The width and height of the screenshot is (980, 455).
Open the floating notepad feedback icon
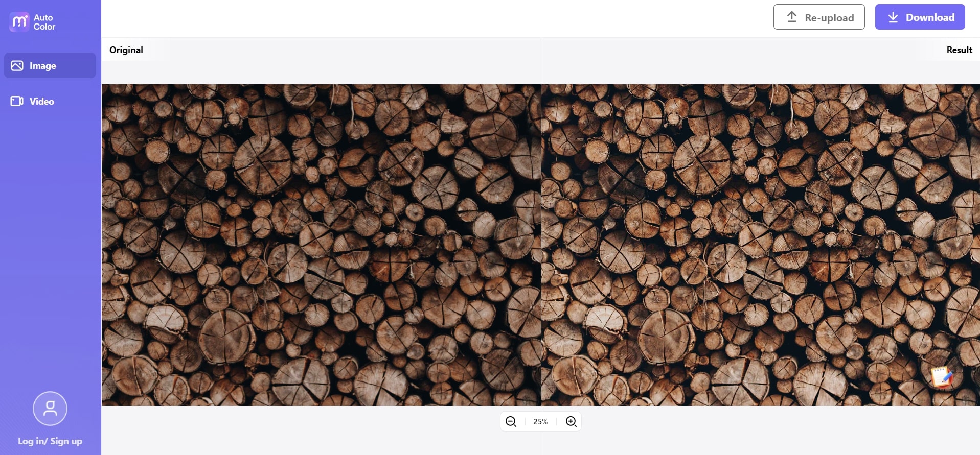click(942, 377)
